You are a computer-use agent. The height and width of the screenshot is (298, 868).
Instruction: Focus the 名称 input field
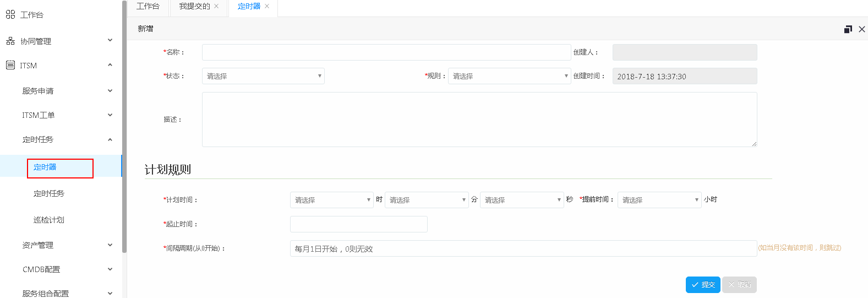[386, 52]
